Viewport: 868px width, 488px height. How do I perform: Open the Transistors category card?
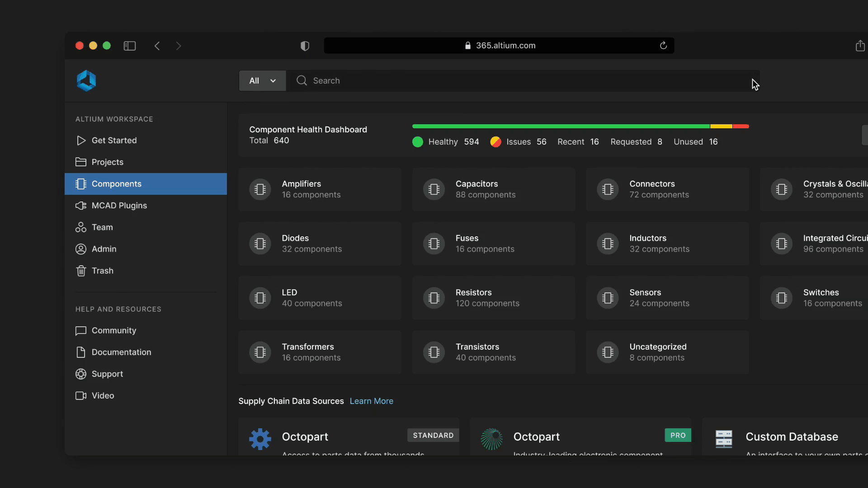[x=494, y=352]
